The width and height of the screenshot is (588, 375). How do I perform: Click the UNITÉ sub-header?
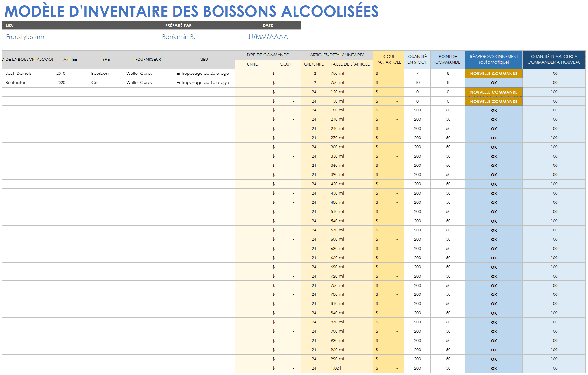coord(252,64)
